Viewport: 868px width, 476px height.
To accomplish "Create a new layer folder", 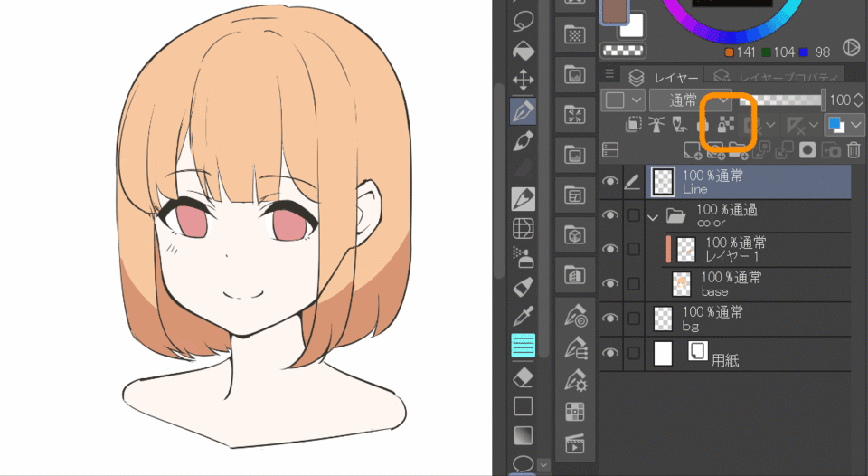I will [738, 150].
